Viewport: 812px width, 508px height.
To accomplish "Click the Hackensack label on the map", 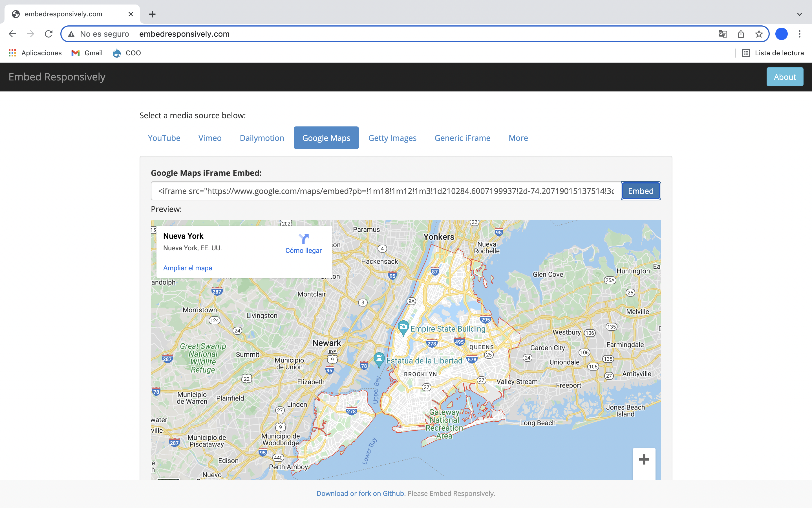I will click(379, 261).
